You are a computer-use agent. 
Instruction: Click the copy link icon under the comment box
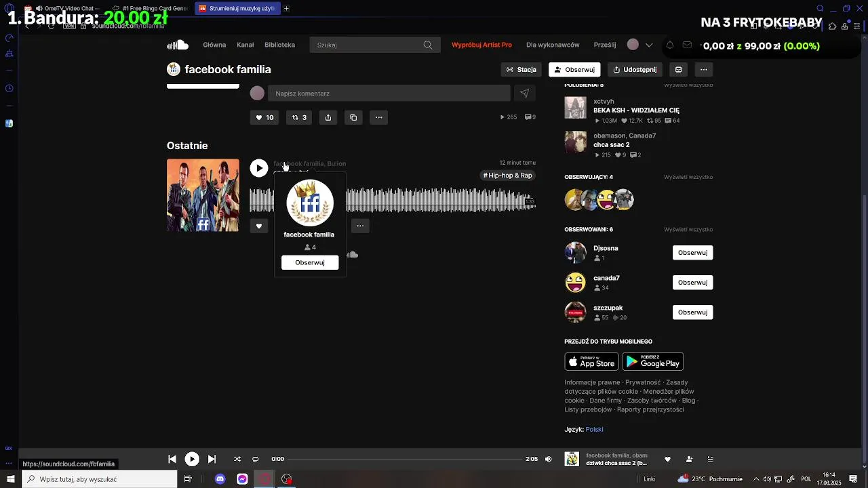pos(353,117)
